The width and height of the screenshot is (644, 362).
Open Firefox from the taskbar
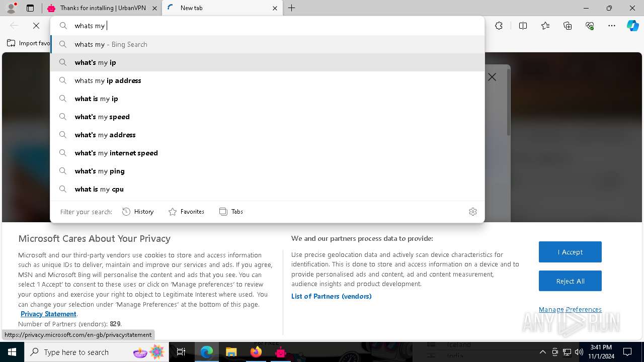(256, 352)
